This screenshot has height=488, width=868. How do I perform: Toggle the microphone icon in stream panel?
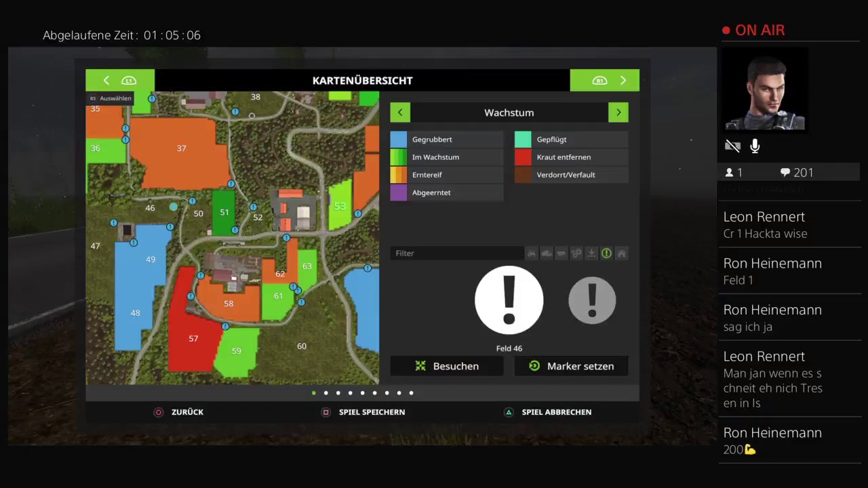[755, 146]
